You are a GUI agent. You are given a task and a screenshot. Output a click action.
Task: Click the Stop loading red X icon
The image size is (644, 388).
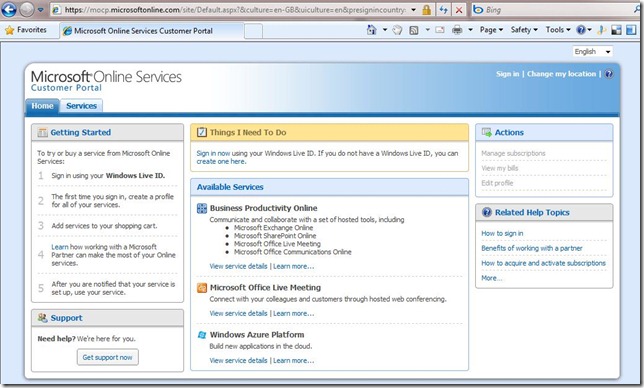click(x=459, y=10)
